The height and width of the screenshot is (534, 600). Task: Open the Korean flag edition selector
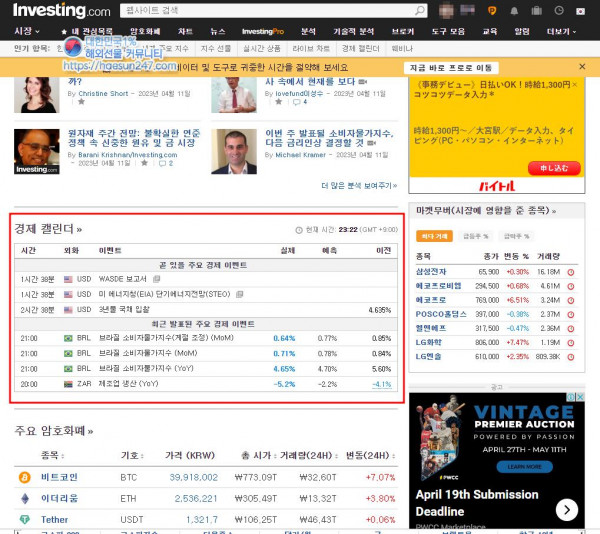(x=580, y=11)
